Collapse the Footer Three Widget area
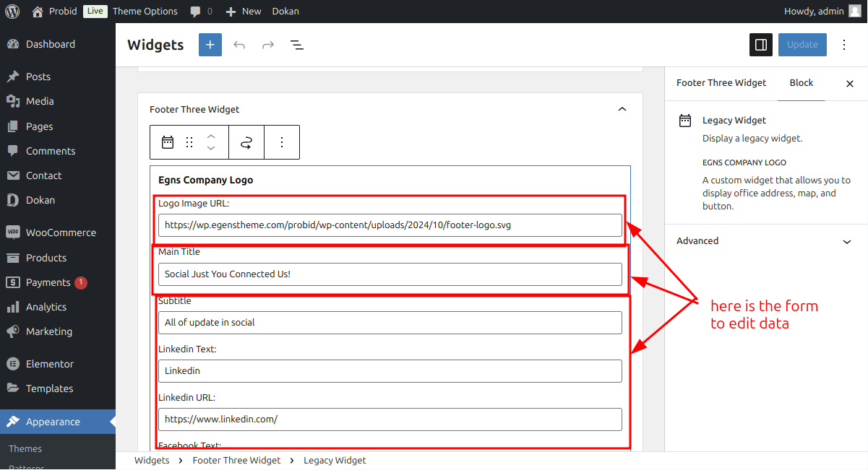The height and width of the screenshot is (470, 868). click(x=622, y=109)
